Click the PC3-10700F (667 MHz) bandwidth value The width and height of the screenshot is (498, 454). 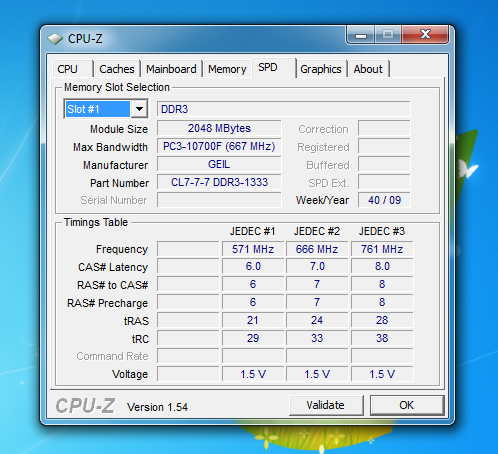click(x=219, y=146)
